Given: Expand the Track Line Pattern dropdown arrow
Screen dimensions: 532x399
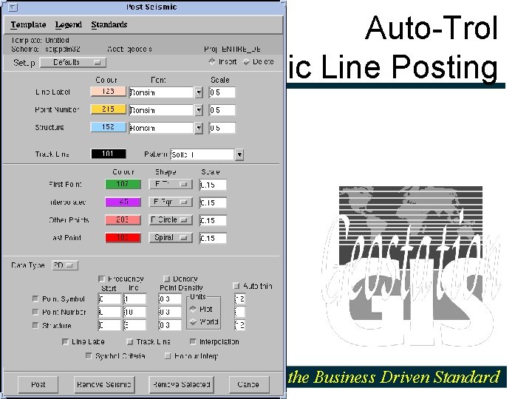Looking at the screenshot, I should [239, 154].
